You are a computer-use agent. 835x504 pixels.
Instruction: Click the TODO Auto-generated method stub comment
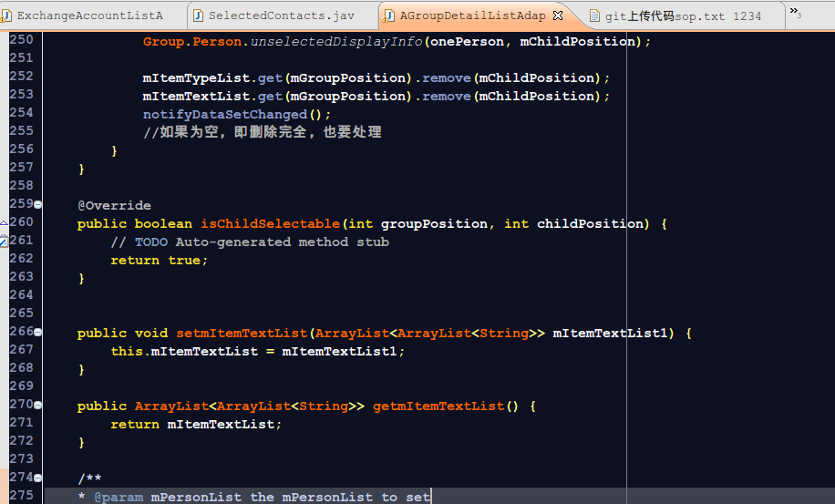coord(250,242)
